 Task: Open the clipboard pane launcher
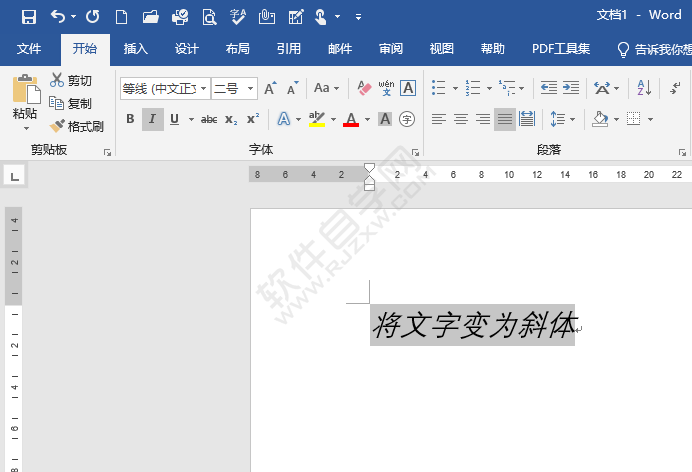click(107, 152)
